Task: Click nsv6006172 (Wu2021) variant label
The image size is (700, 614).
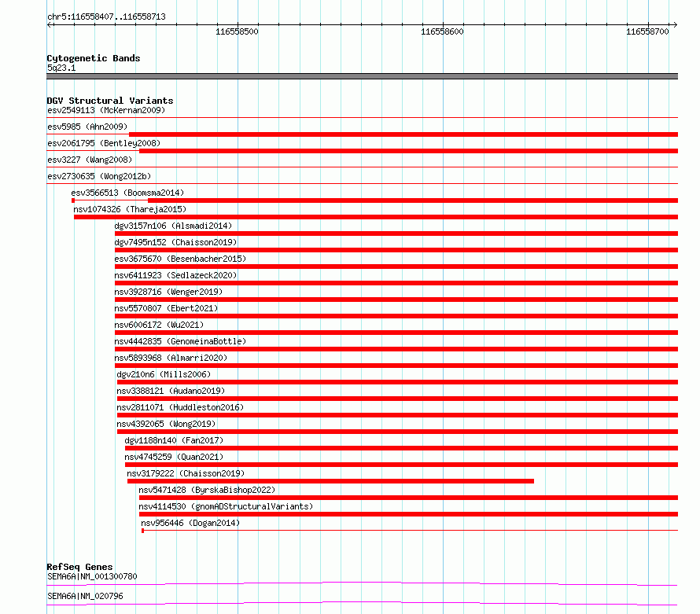Action: pos(159,325)
